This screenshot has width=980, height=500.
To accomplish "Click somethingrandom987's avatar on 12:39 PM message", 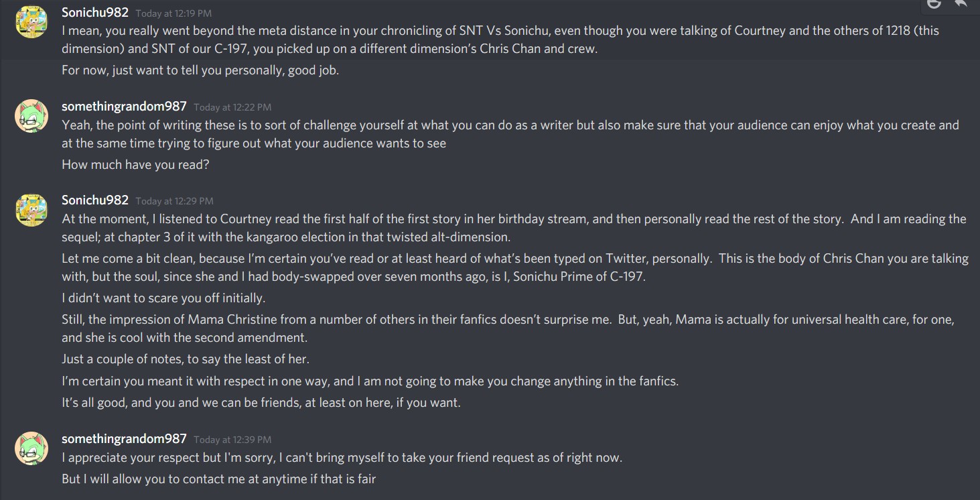I will pyautogui.click(x=31, y=448).
